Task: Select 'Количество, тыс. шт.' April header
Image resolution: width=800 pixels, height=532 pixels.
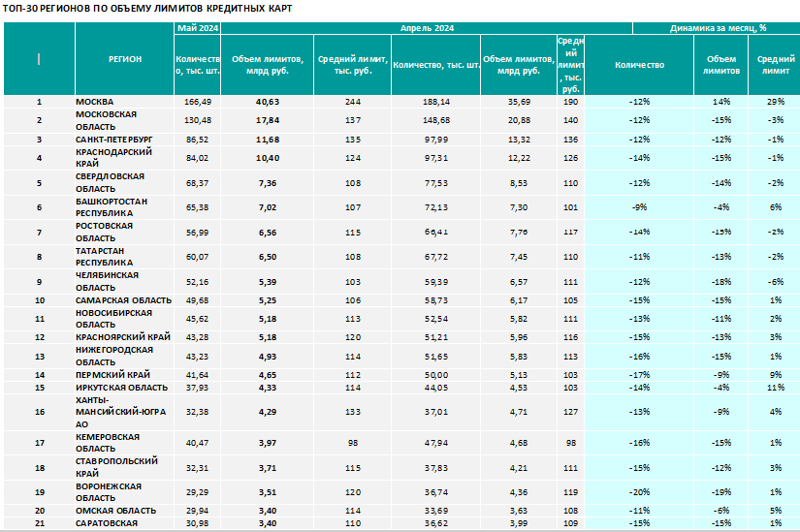Action: point(436,65)
